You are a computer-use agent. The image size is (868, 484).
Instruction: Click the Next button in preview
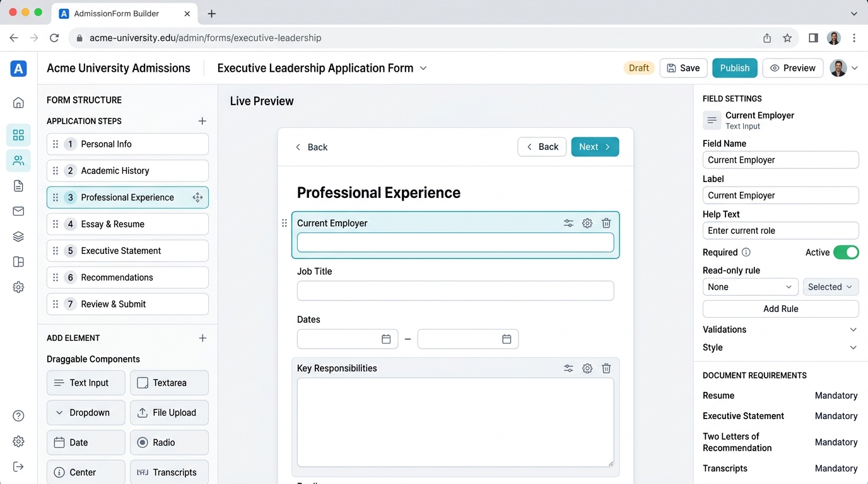click(x=595, y=147)
